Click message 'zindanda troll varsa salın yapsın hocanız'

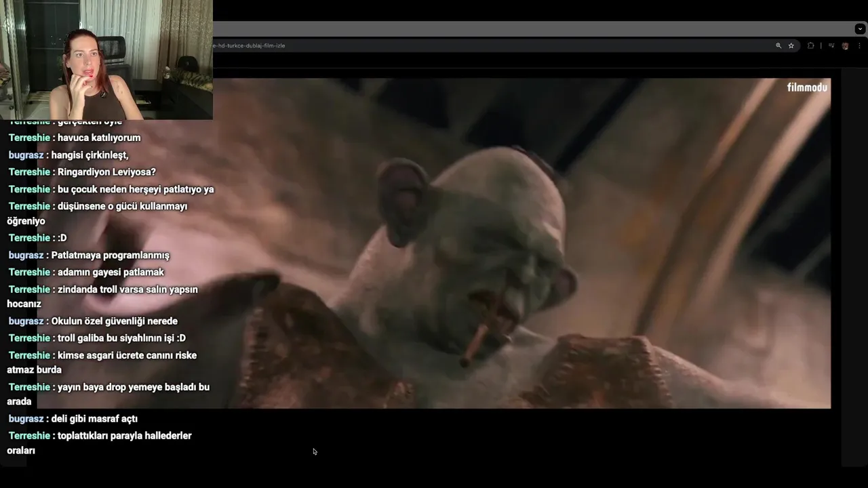click(x=103, y=296)
